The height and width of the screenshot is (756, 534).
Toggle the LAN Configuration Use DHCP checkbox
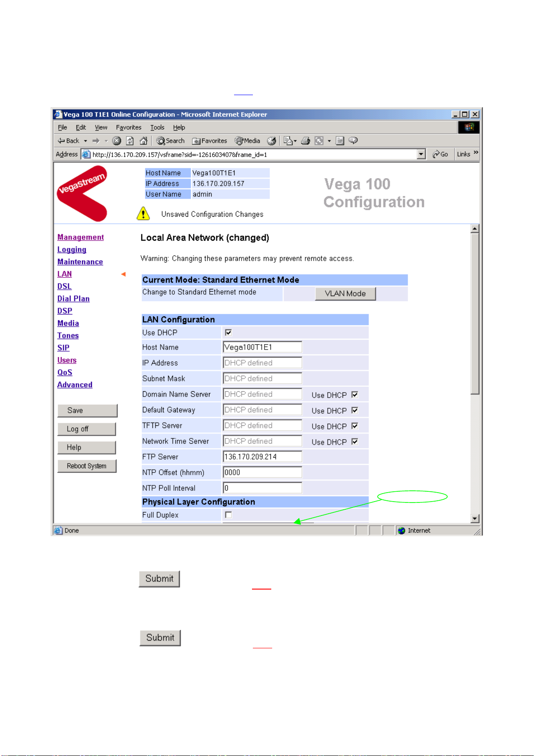(x=228, y=332)
